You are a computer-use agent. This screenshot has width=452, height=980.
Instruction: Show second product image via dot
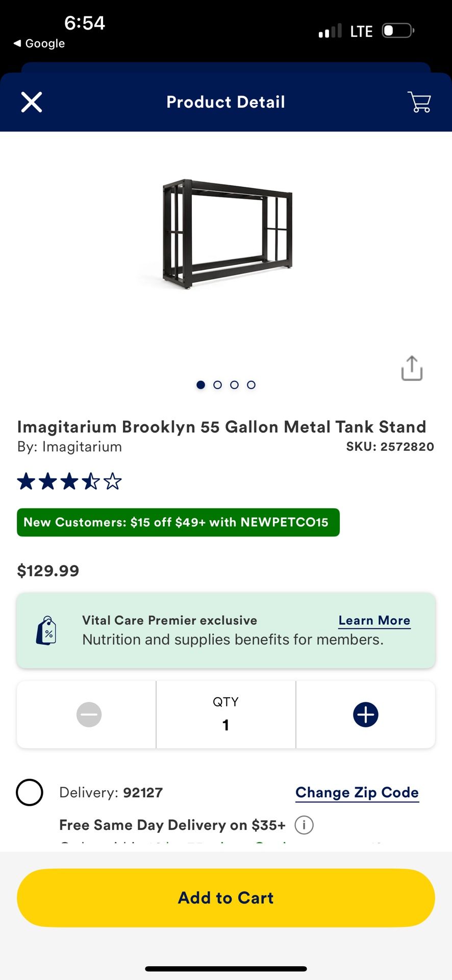pyautogui.click(x=217, y=385)
